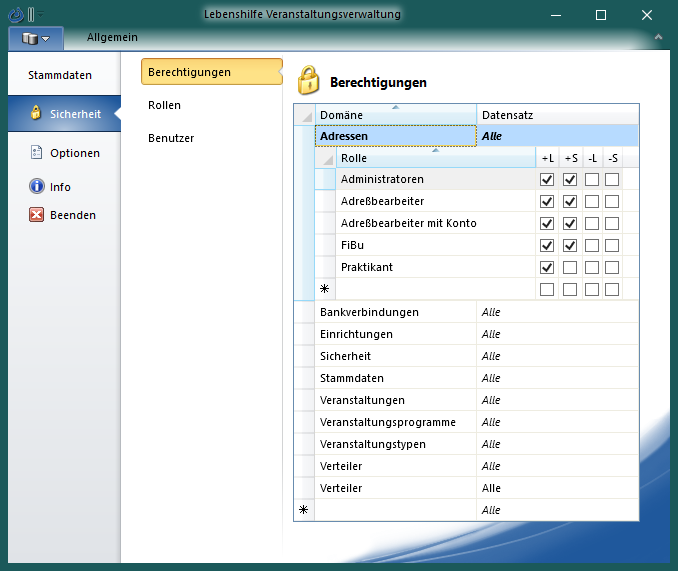
Task: Select the Einrichtungen domain row
Action: click(x=477, y=334)
